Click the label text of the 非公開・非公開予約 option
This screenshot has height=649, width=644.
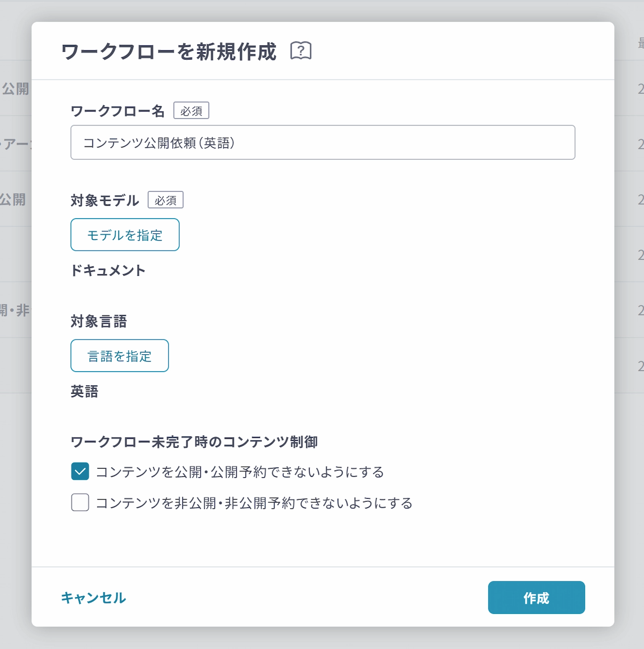254,503
